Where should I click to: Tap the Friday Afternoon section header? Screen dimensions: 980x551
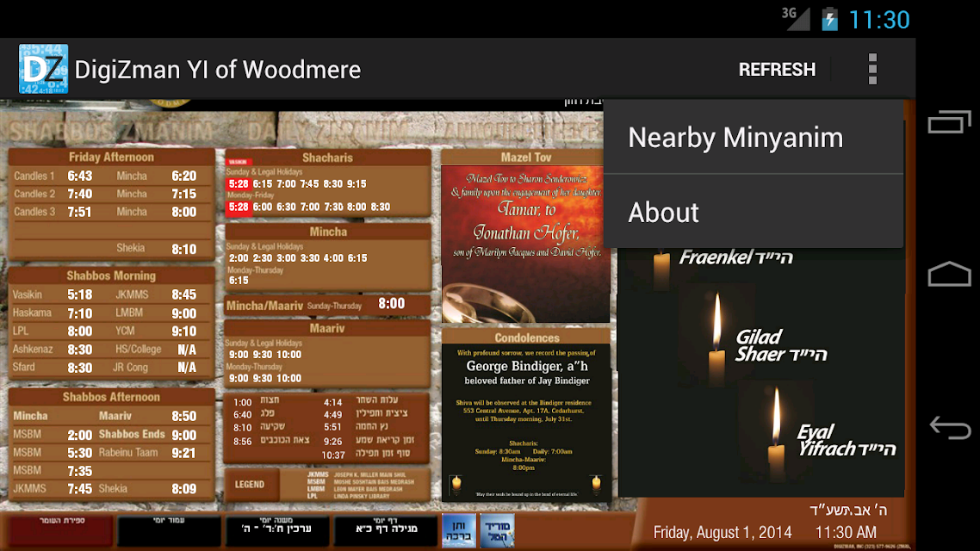click(111, 157)
